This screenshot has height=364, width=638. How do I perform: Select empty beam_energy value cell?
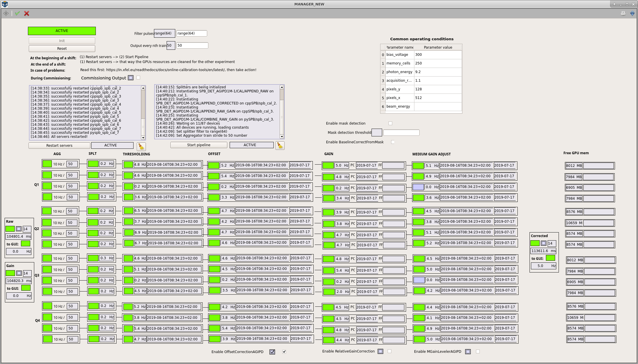[x=438, y=106]
